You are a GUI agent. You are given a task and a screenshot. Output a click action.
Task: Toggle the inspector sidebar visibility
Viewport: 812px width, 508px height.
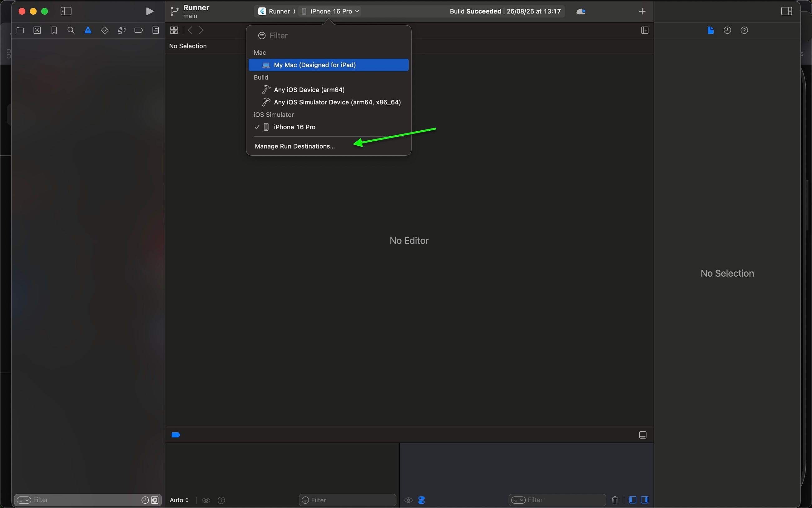tap(786, 11)
